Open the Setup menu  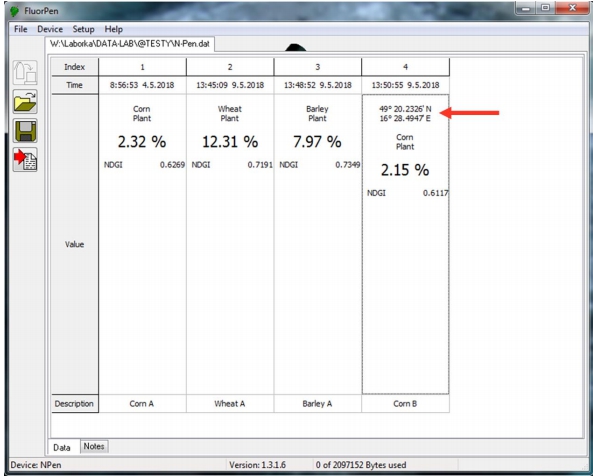pos(83,29)
